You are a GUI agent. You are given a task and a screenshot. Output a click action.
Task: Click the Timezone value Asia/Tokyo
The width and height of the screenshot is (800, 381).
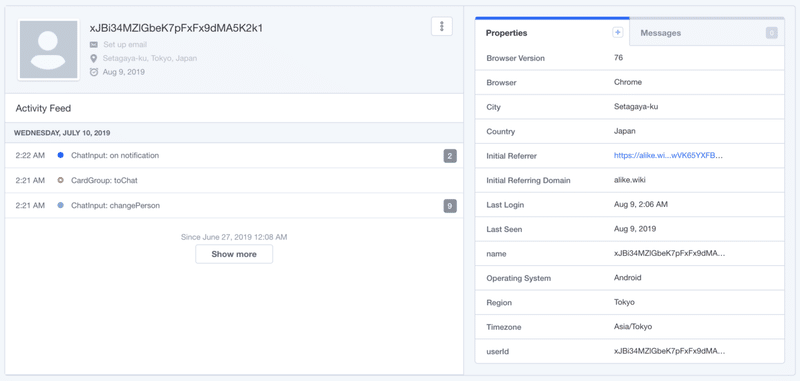click(x=633, y=327)
